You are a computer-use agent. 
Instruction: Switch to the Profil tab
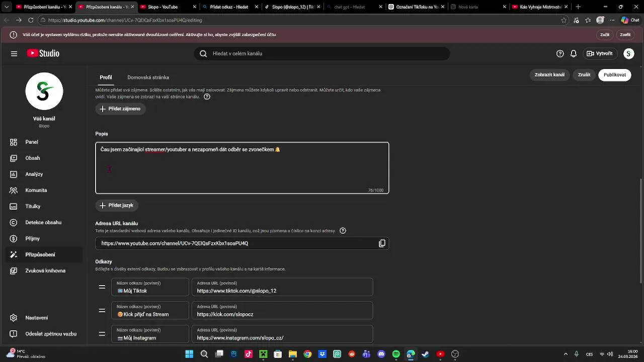106,77
